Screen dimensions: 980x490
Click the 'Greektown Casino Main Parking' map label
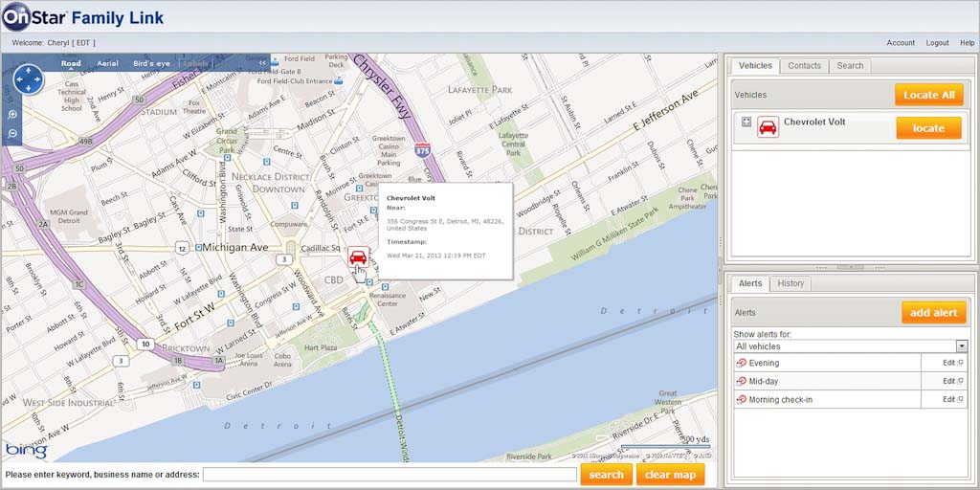click(389, 150)
